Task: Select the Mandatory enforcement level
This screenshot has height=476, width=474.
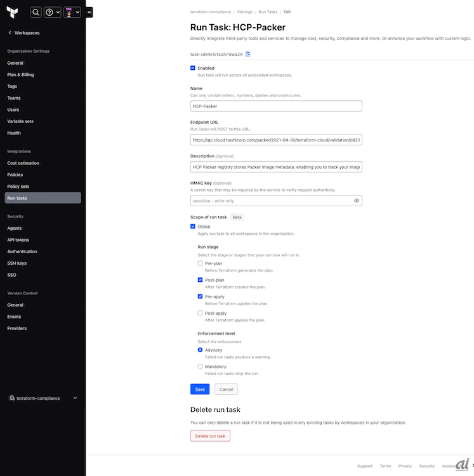Action: point(200,366)
